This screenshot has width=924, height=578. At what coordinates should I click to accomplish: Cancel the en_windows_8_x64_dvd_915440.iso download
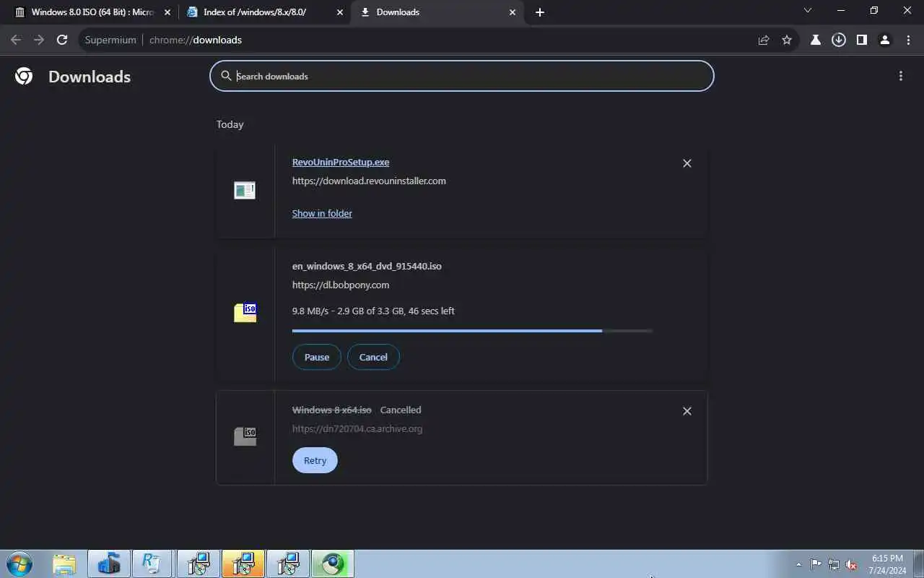(373, 357)
